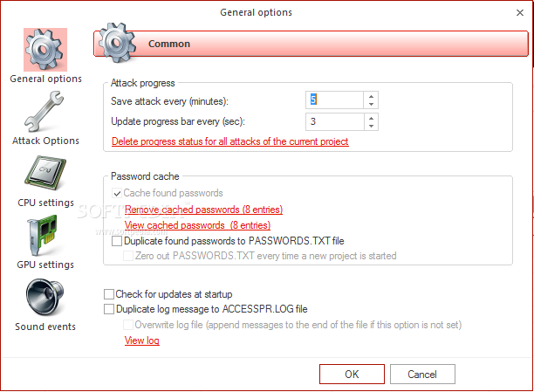Open the General options gear icon

(45, 50)
